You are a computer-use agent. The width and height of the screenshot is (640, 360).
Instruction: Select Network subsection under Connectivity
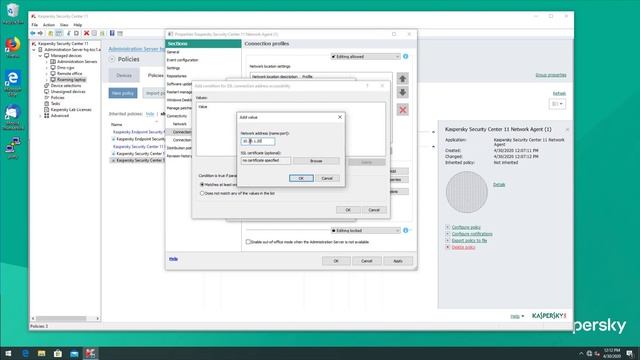click(x=180, y=124)
